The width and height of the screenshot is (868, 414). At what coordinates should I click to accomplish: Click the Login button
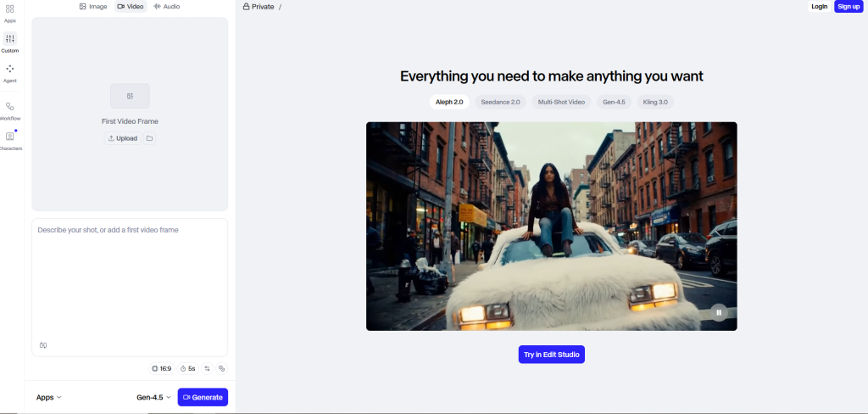click(820, 7)
